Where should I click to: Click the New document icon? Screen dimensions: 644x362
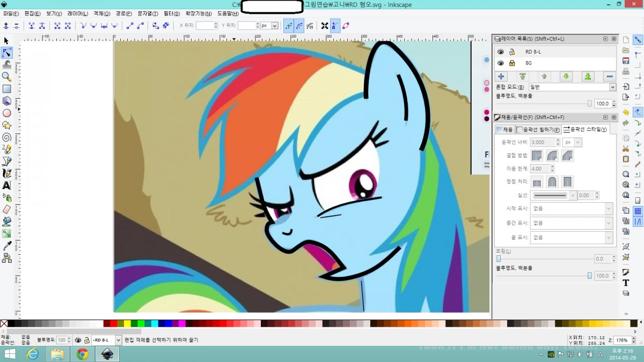[x=626, y=40]
